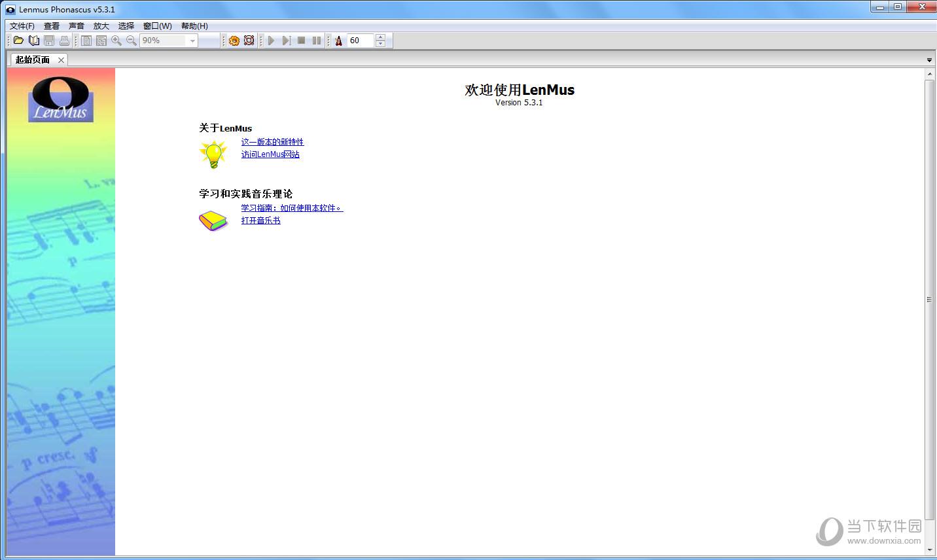Open link 访问LenMus网站
This screenshot has width=937, height=560.
click(x=270, y=154)
